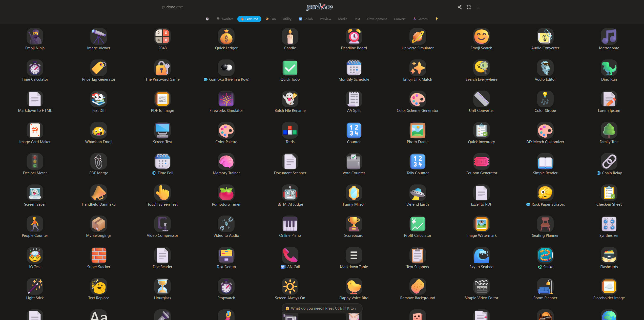
Task: Open the Room Planner couch icon
Action: tap(545, 286)
